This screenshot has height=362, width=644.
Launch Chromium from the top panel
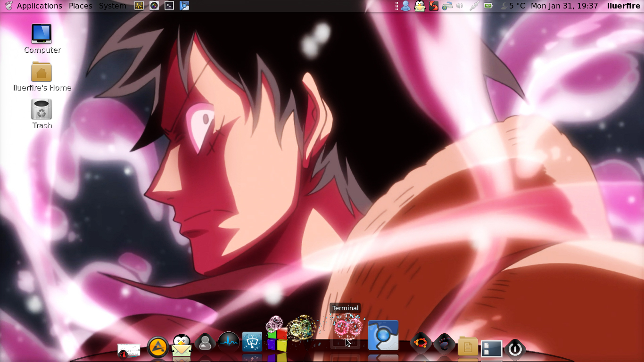pos(184,6)
